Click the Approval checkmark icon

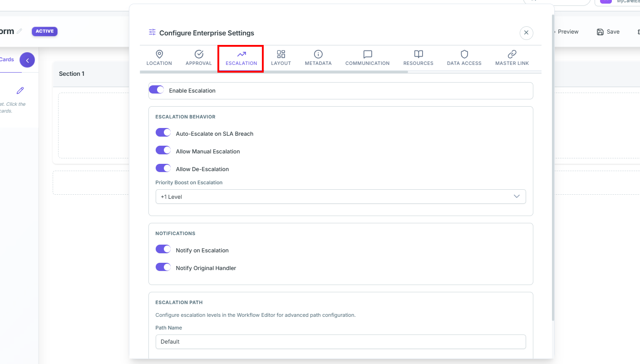[199, 54]
